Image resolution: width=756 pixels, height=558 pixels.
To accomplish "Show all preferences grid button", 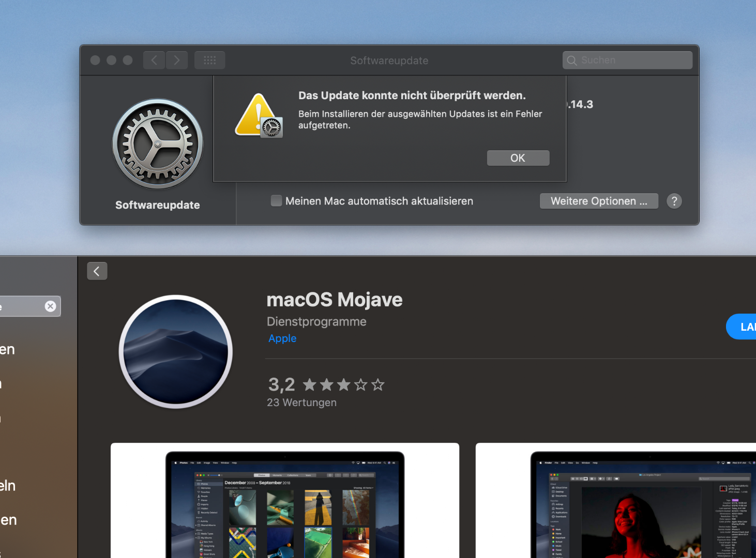I will (x=209, y=60).
